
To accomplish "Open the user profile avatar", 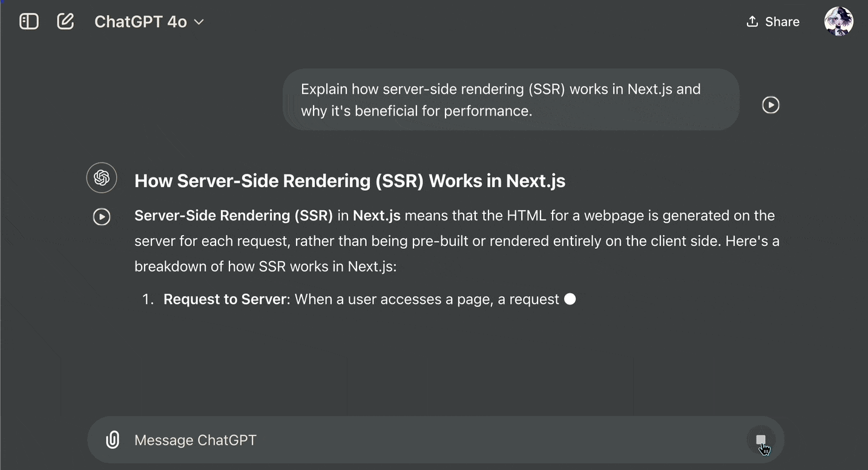I will point(839,22).
